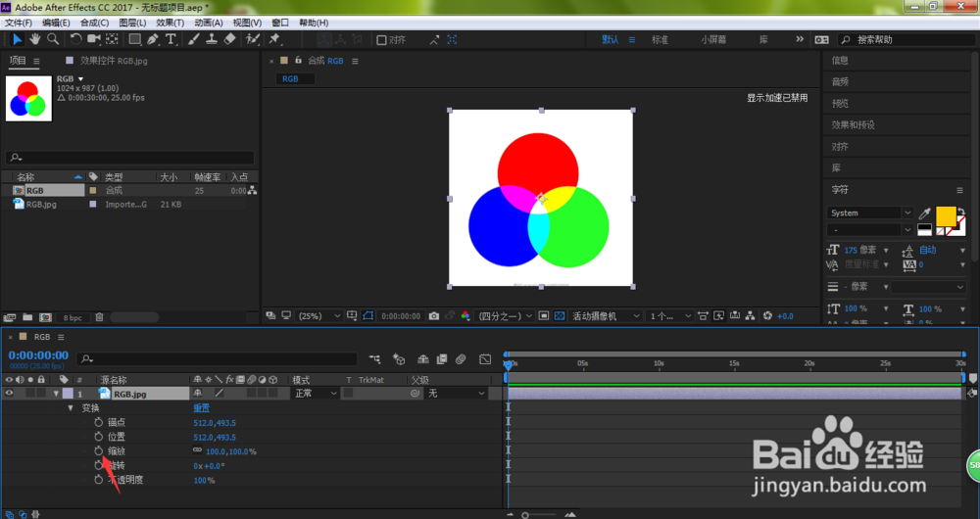
Task: Open the 1个... view layout dropdown
Action: point(670,316)
